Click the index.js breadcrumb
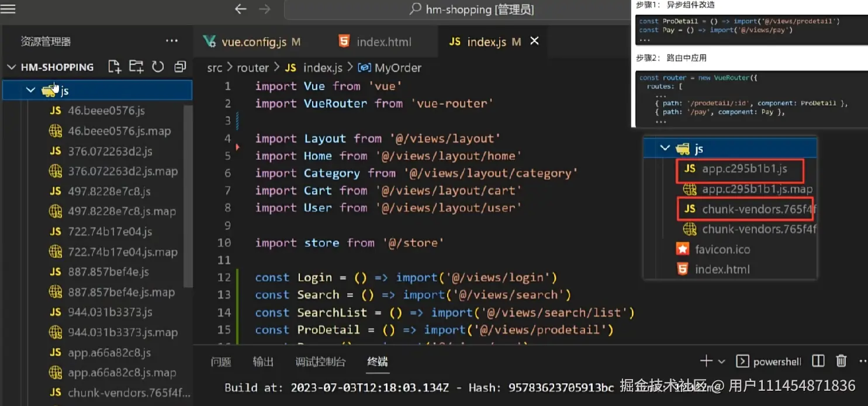 [x=313, y=68]
